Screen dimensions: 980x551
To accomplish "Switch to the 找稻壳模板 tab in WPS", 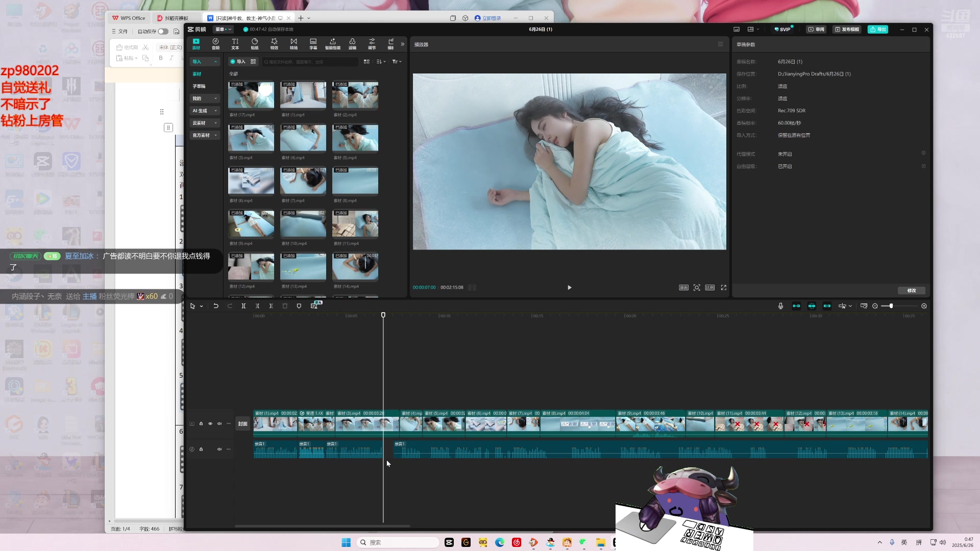I will click(177, 18).
